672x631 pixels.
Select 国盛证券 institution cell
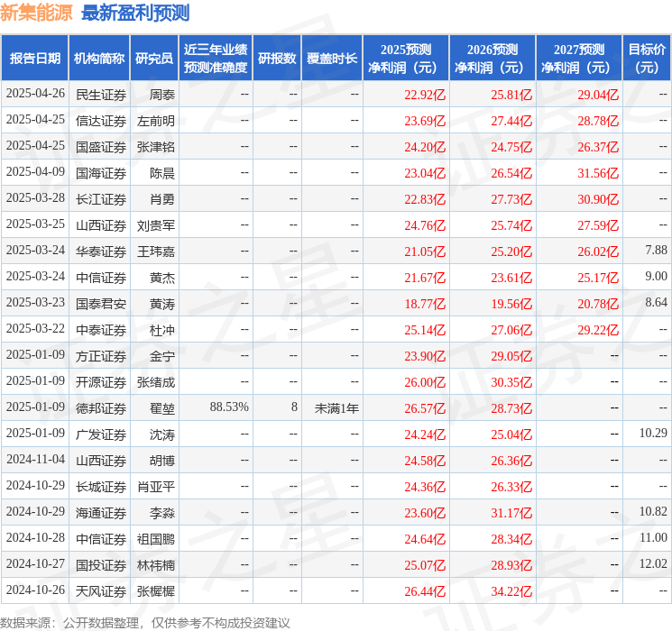[x=101, y=147]
